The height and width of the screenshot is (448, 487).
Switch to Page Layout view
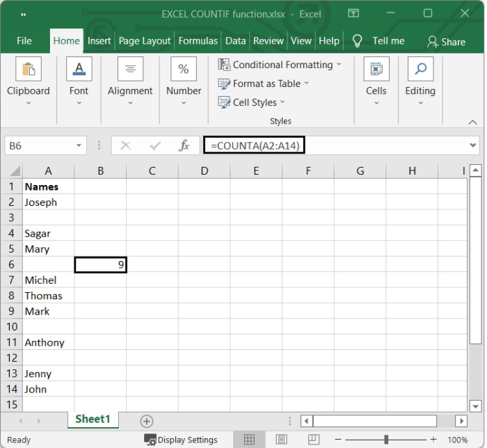[281, 440]
